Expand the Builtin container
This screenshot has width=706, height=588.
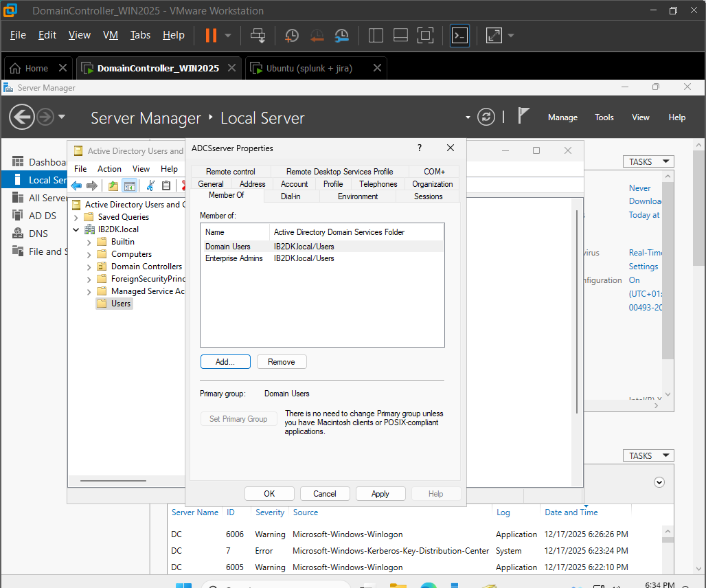(x=89, y=242)
